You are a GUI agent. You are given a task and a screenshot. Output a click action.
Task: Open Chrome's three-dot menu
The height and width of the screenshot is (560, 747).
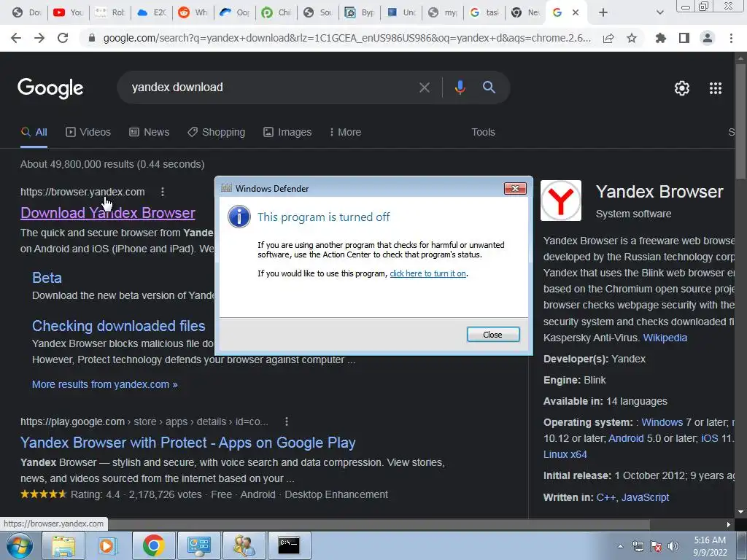pos(731,38)
